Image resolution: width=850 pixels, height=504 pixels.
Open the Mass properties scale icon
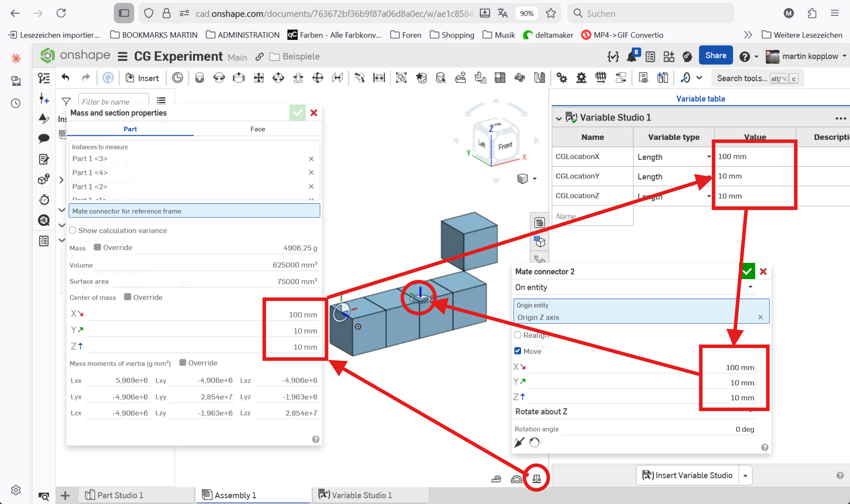click(536, 479)
